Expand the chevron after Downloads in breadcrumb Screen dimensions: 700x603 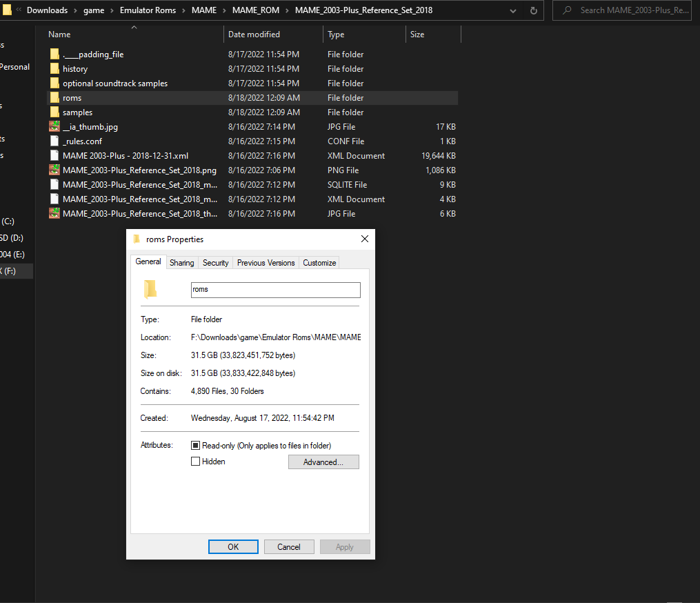pos(75,10)
